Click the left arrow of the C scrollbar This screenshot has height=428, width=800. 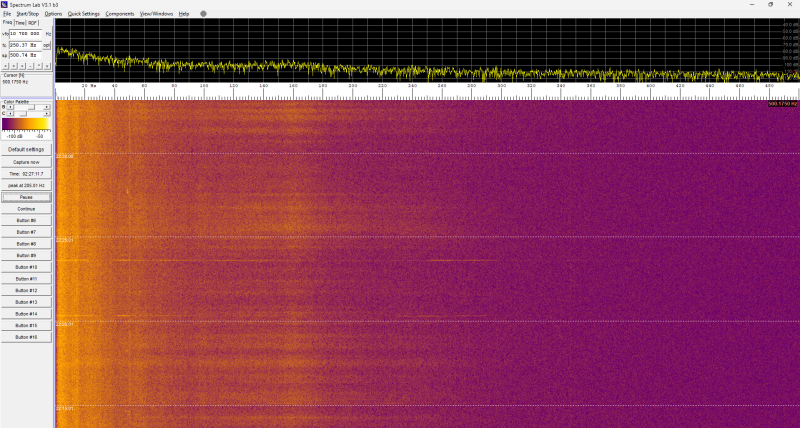[x=10, y=114]
